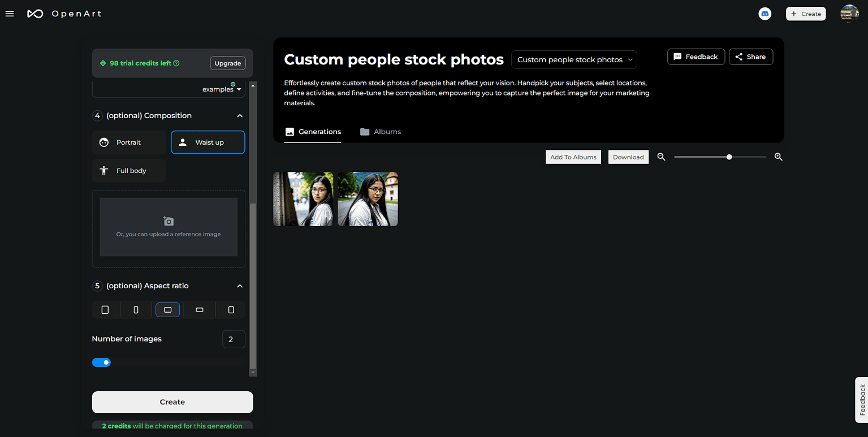
Task: Click the thumbnail size slider handle
Action: 729,157
